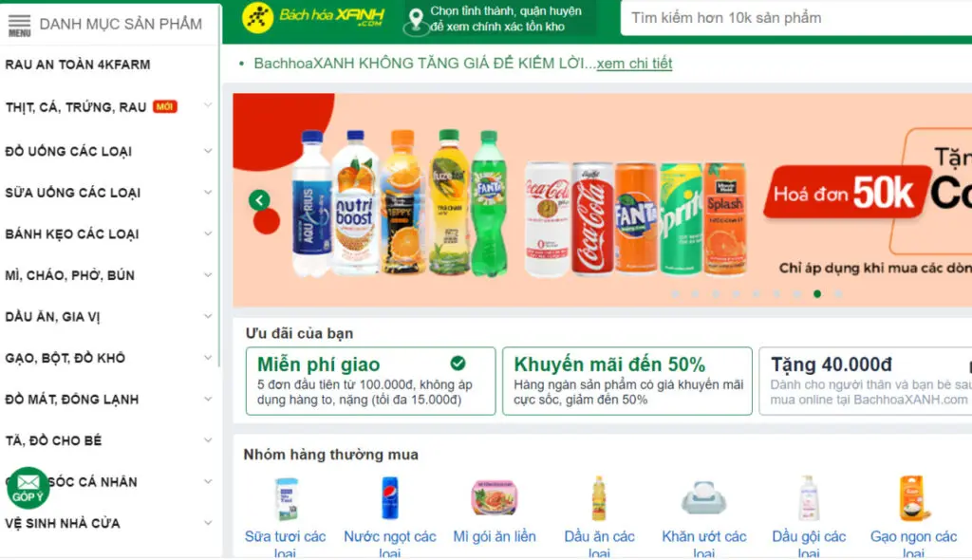This screenshot has width=972, height=560.
Task: Expand the BÁNH KẸO CÁC LOẠI chevron
Action: (208, 233)
